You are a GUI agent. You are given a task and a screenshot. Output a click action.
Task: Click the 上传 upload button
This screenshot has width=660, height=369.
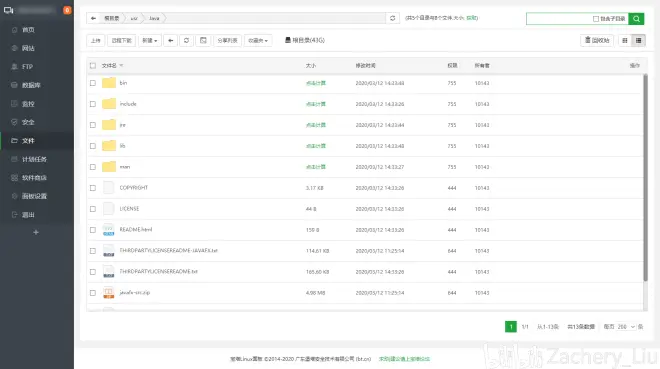pyautogui.click(x=96, y=40)
